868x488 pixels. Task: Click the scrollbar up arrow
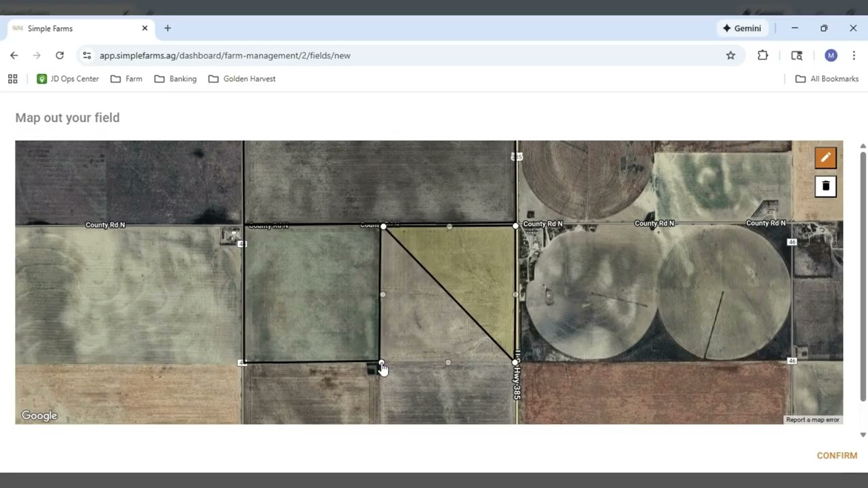pyautogui.click(x=863, y=146)
